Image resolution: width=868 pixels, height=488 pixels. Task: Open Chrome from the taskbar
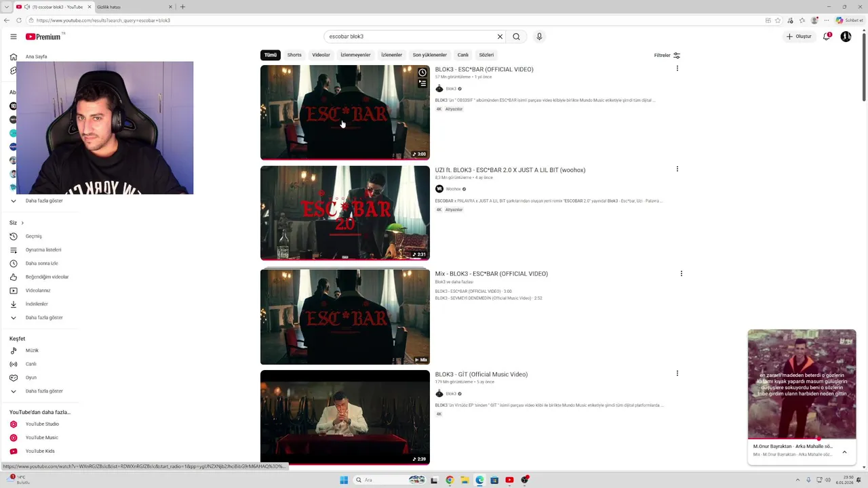450,480
